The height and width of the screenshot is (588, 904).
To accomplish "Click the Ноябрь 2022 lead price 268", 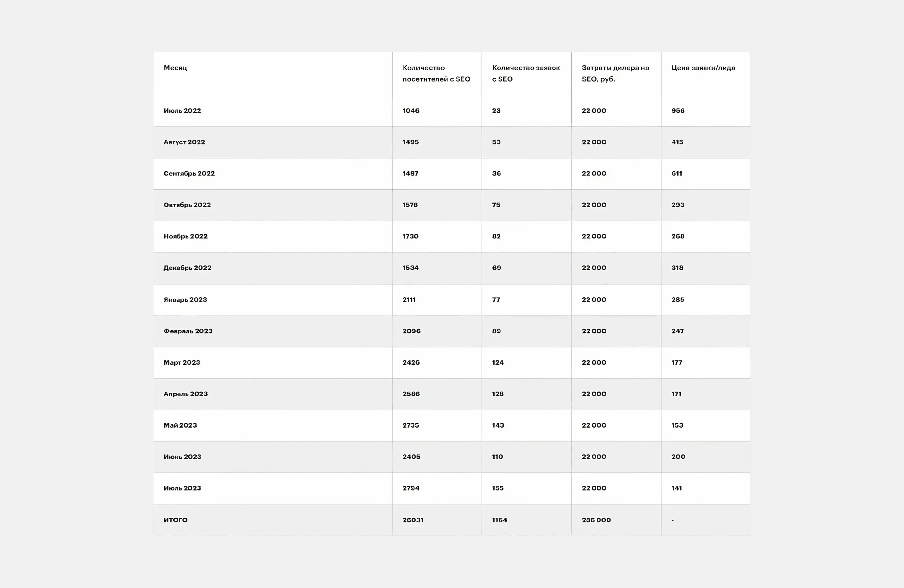I will 678,236.
